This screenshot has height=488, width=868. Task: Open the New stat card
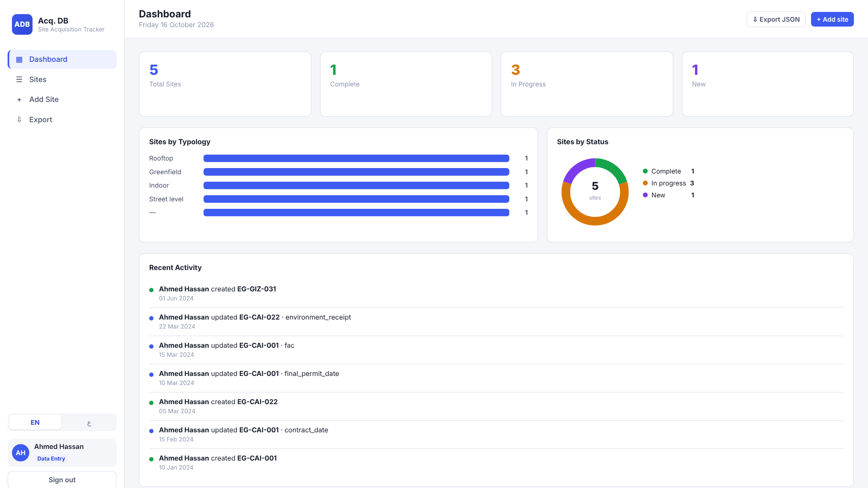pos(768,84)
